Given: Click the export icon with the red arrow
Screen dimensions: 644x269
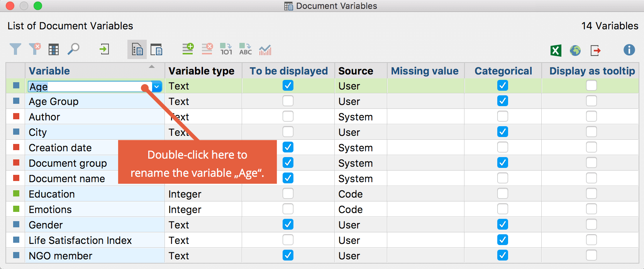Looking at the screenshot, I should [x=595, y=50].
